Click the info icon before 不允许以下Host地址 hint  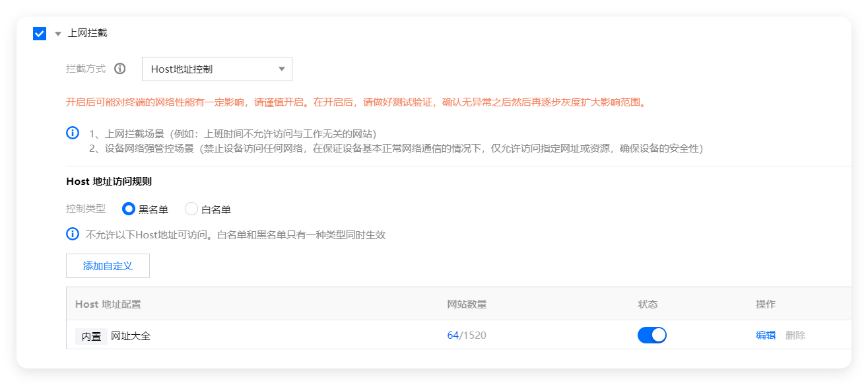pos(73,234)
